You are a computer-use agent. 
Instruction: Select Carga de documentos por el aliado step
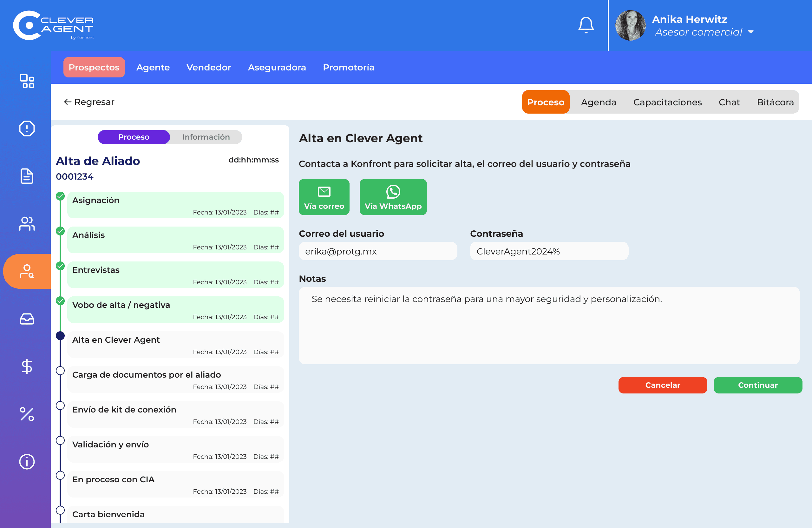click(176, 379)
